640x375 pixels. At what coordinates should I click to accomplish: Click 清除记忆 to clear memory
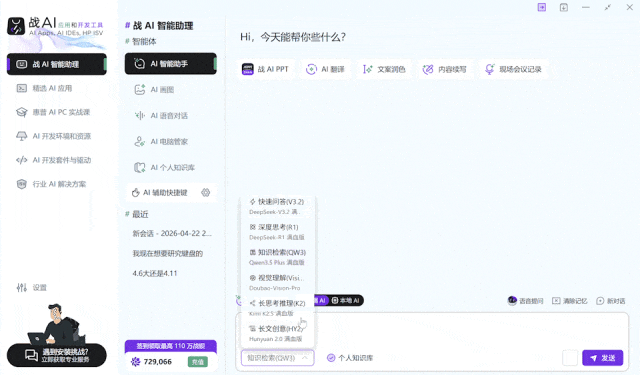pyautogui.click(x=570, y=301)
